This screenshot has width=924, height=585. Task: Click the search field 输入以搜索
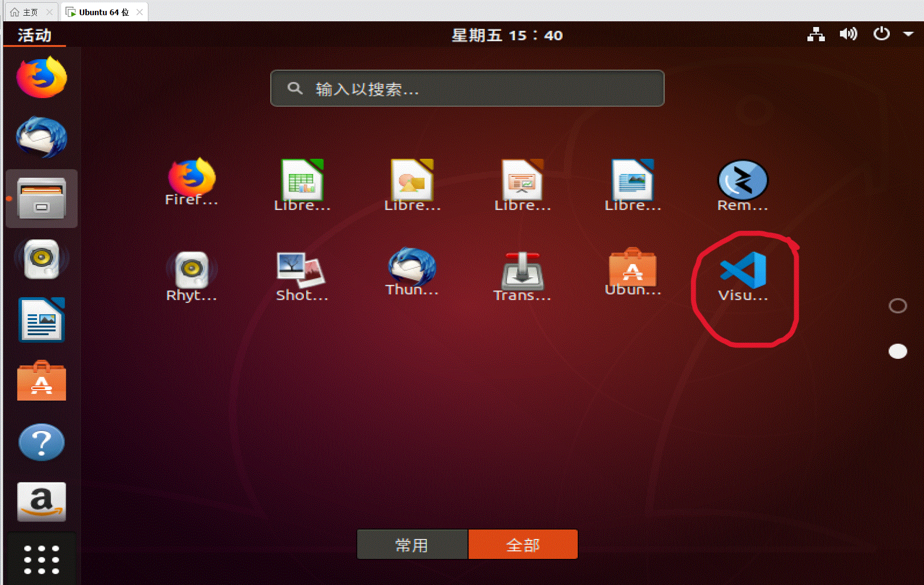(x=467, y=89)
